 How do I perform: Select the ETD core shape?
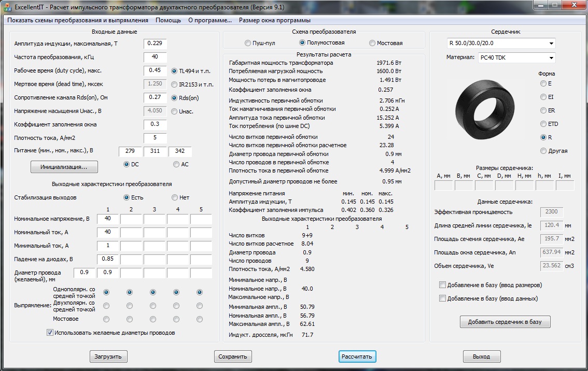(x=543, y=124)
